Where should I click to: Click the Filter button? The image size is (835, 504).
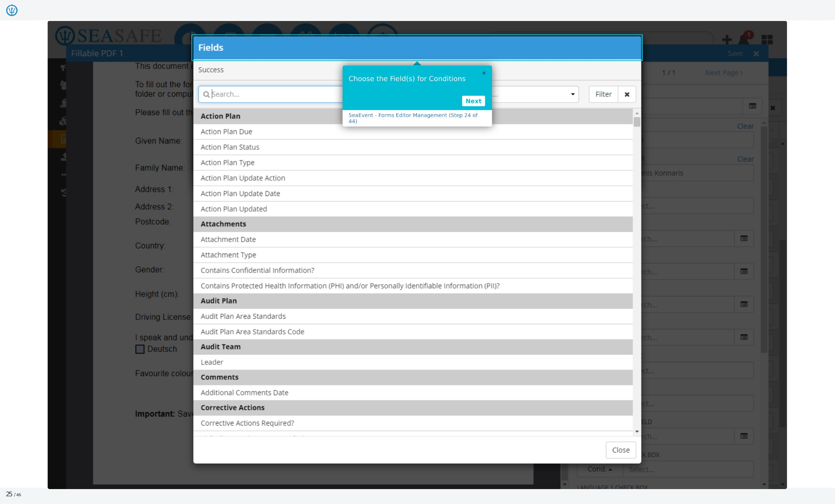pyautogui.click(x=603, y=94)
